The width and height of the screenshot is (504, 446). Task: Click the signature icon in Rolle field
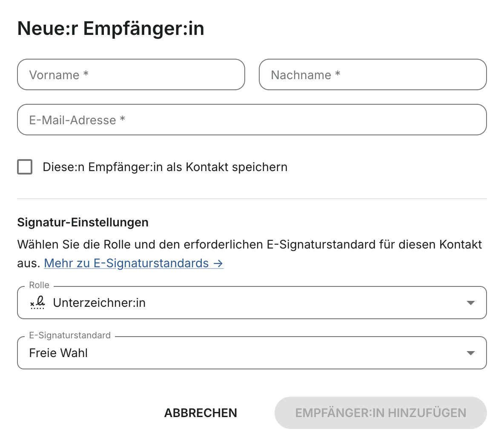click(37, 302)
